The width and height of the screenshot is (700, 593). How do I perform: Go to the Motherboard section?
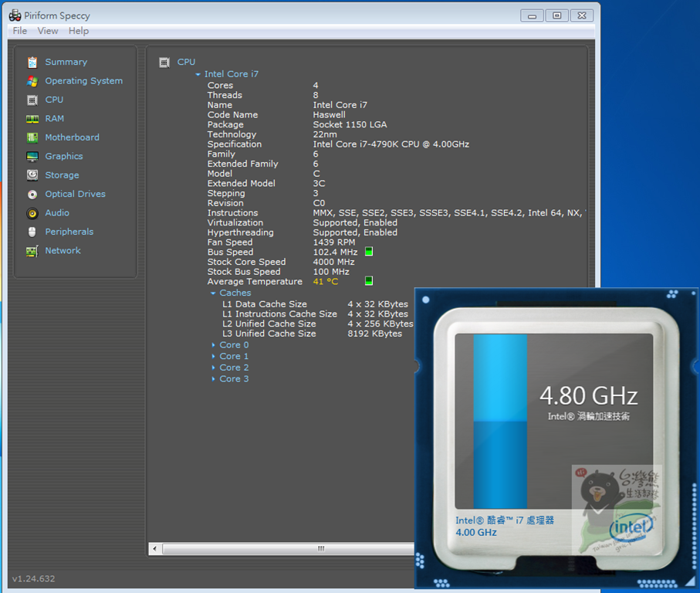[x=73, y=137]
